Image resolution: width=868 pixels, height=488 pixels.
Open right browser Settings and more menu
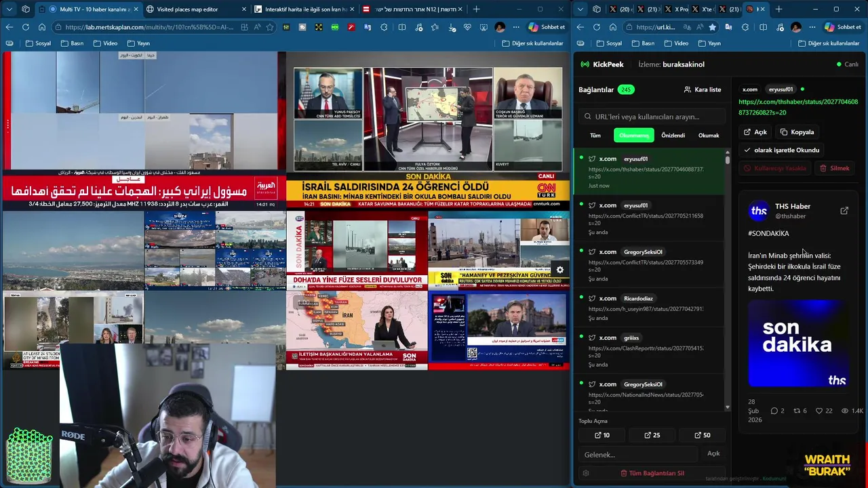coord(812,27)
